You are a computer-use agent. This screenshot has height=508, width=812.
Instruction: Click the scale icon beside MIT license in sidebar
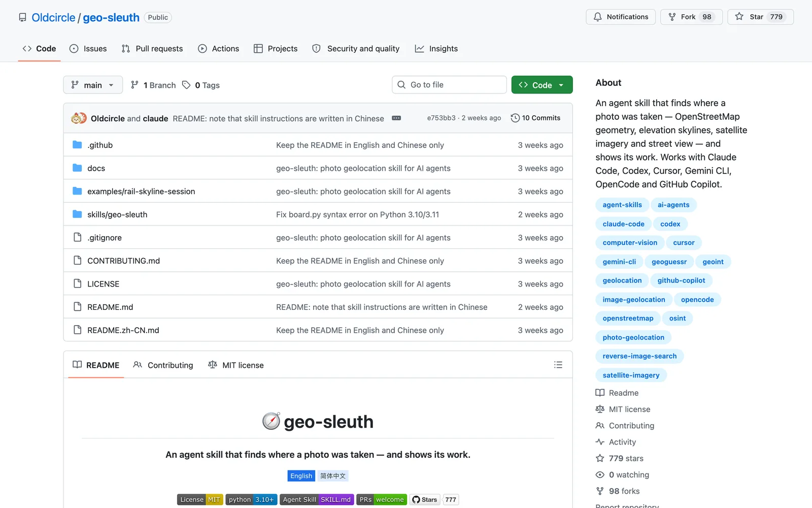pos(600,409)
